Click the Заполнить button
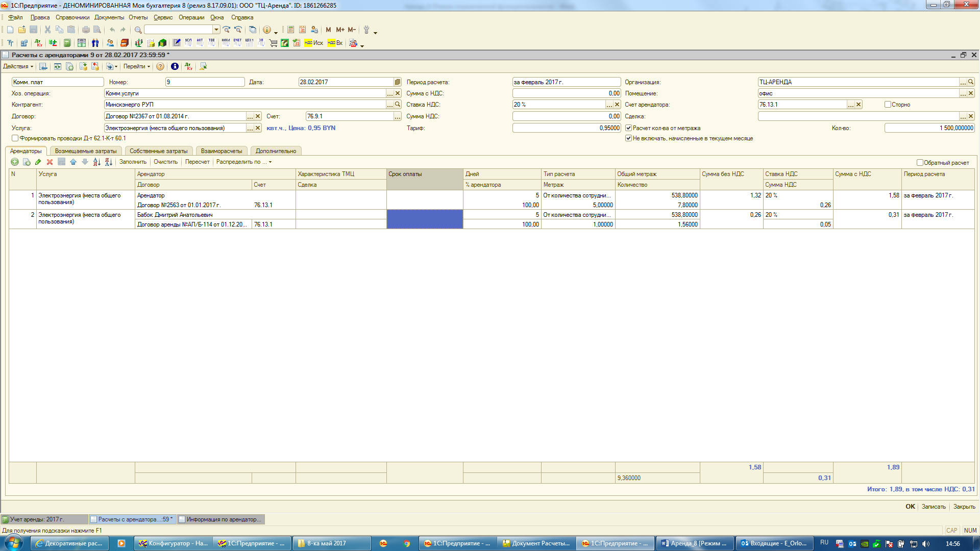 pos(133,162)
